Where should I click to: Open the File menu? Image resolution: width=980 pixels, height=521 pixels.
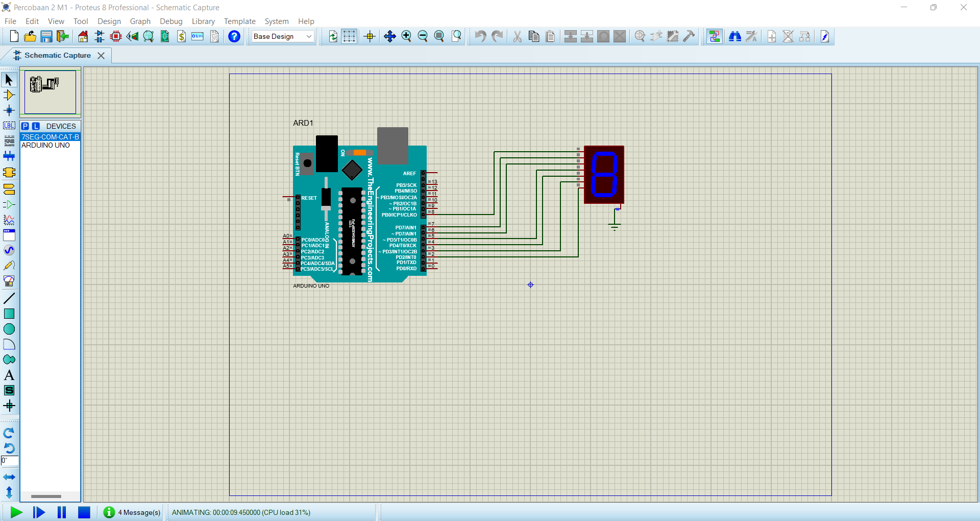[10, 21]
